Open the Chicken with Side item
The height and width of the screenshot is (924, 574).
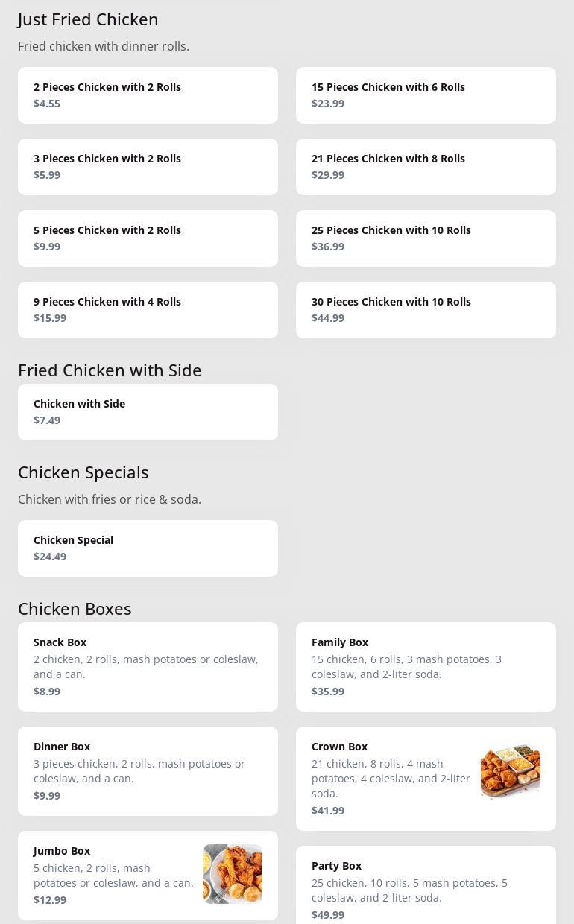tap(148, 412)
